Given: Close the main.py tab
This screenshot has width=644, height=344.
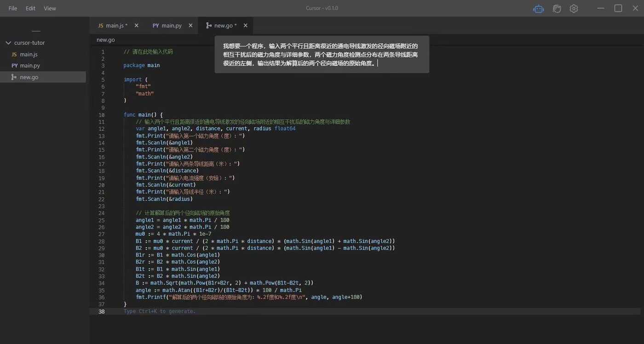Looking at the screenshot, I should [x=190, y=25].
